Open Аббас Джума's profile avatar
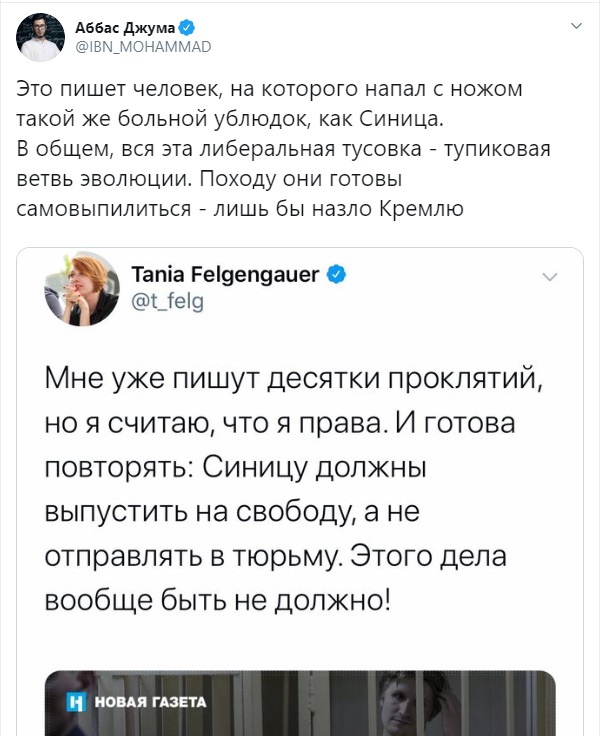The image size is (603, 736). point(39,38)
